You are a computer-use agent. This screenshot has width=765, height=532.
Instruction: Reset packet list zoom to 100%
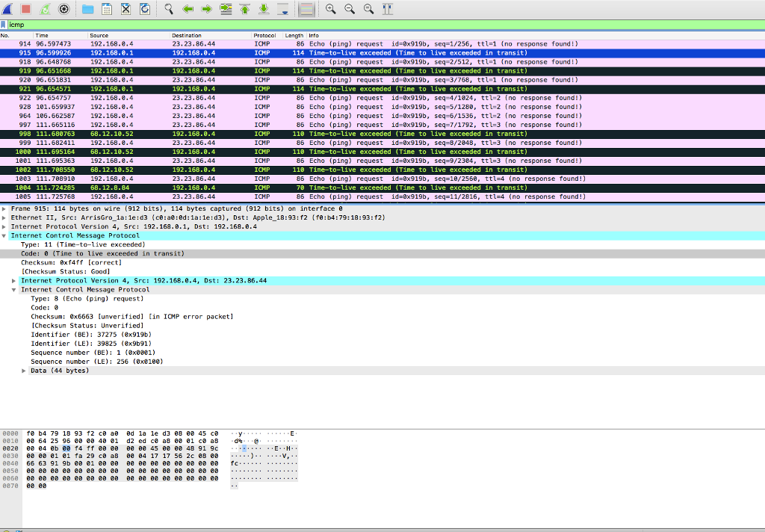pos(368,9)
